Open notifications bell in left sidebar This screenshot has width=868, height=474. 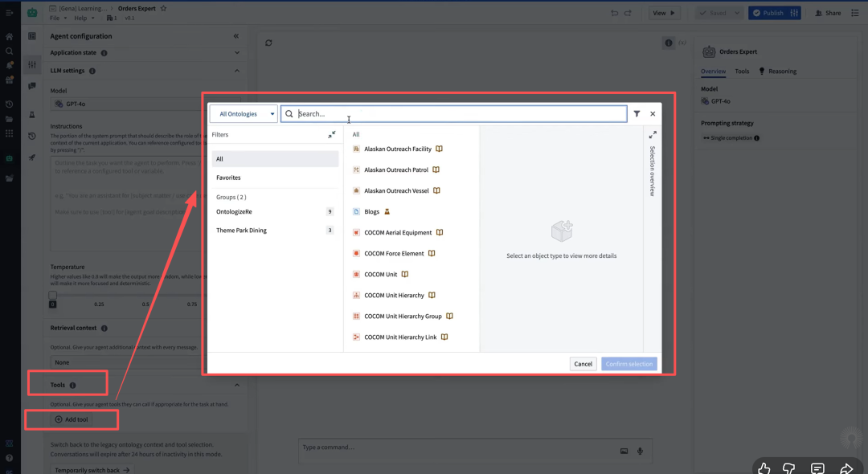click(10, 65)
